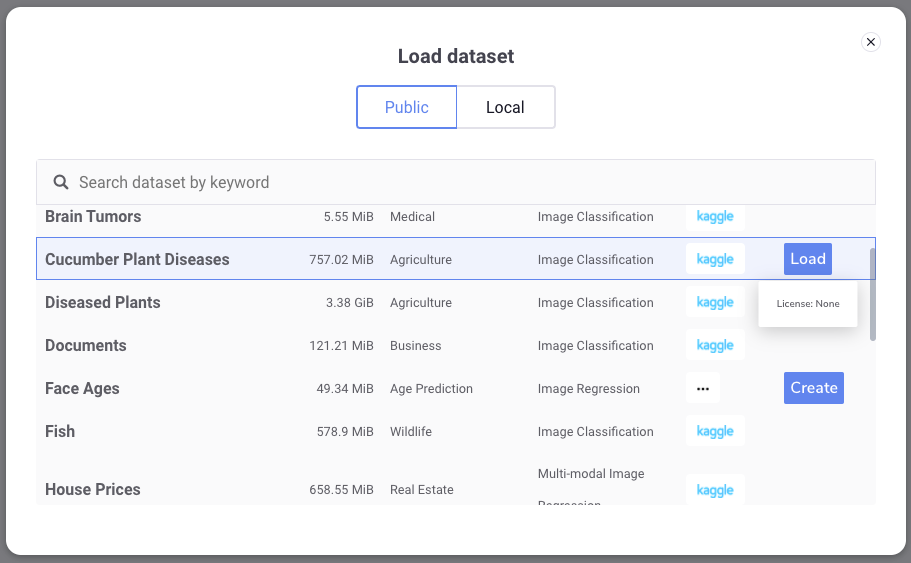Open kaggle link for Diseased Plants

pyautogui.click(x=715, y=302)
